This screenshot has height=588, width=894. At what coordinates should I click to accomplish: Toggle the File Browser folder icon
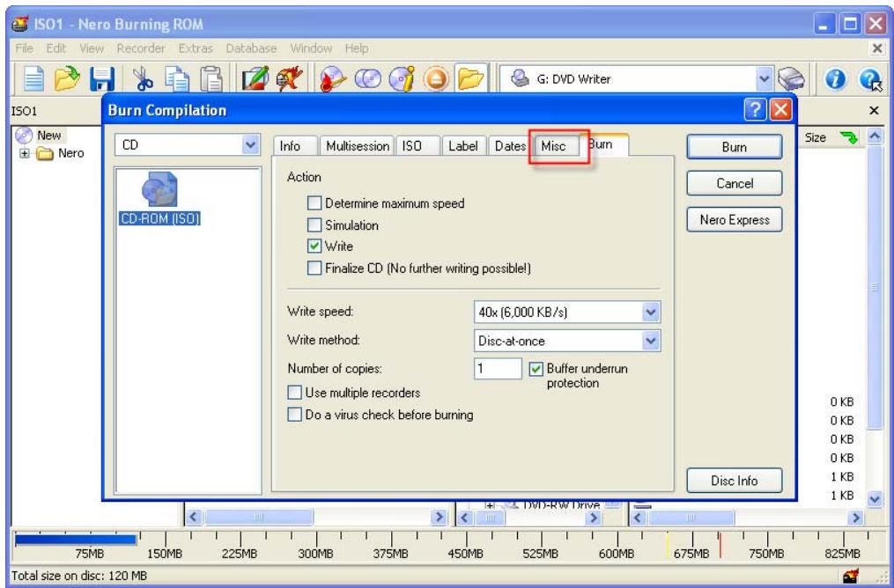[x=471, y=79]
